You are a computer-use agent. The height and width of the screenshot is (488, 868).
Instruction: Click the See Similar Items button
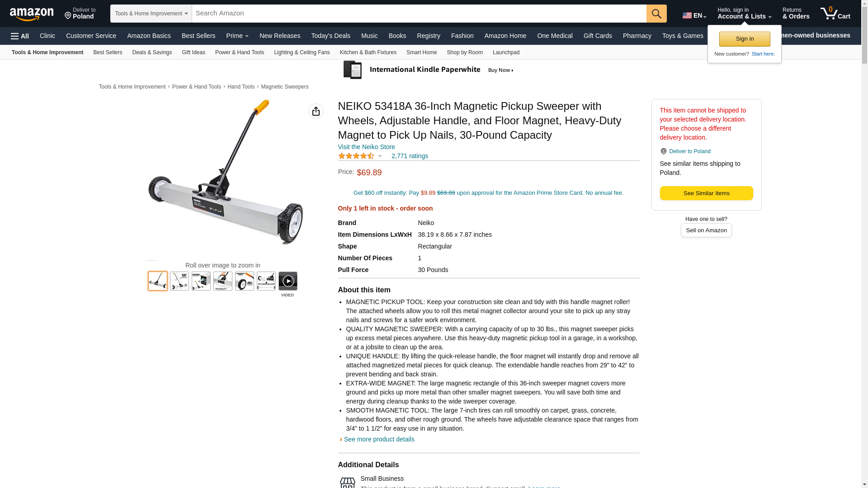point(706,193)
